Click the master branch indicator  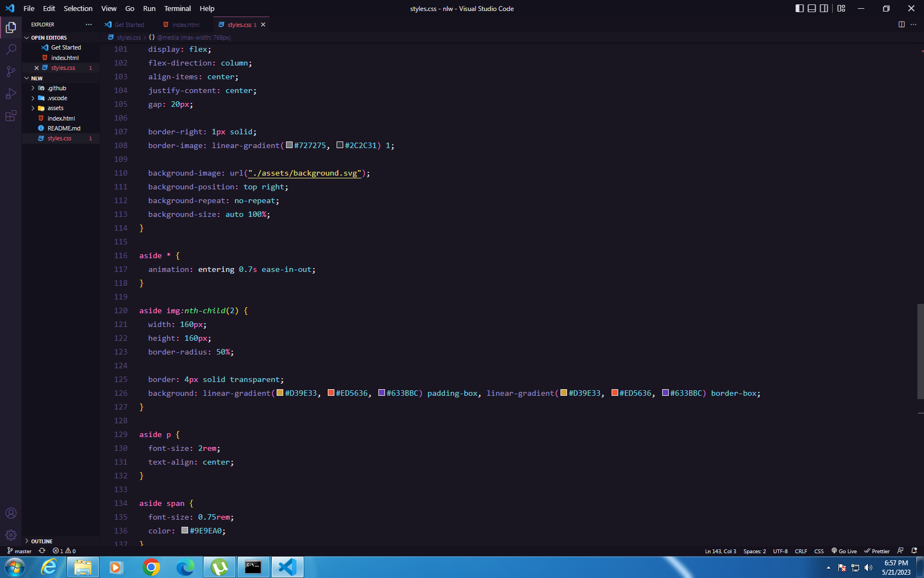(19, 551)
